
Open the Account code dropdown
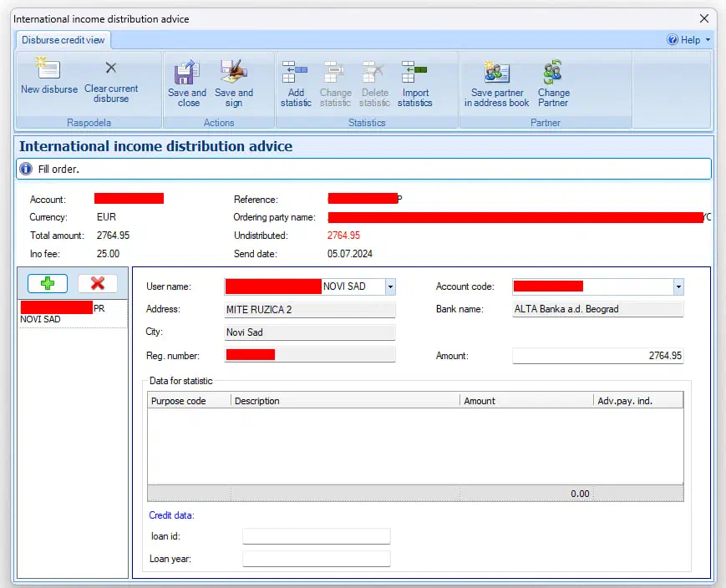678,286
